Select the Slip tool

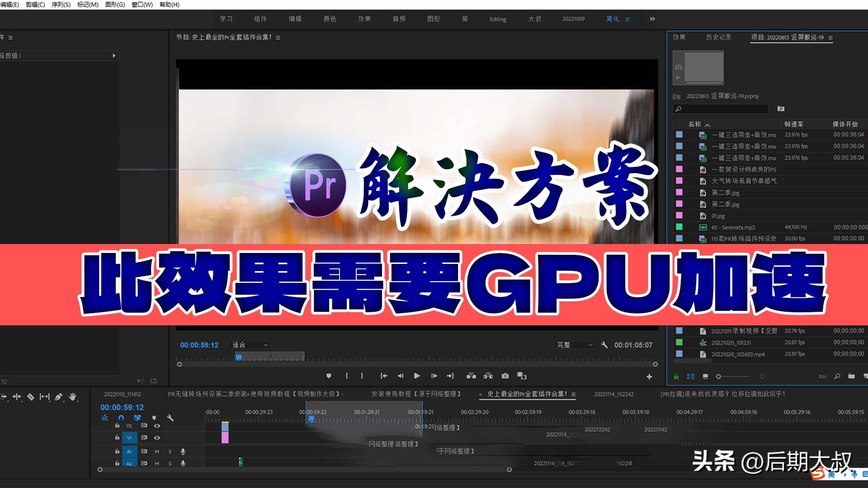(44, 397)
